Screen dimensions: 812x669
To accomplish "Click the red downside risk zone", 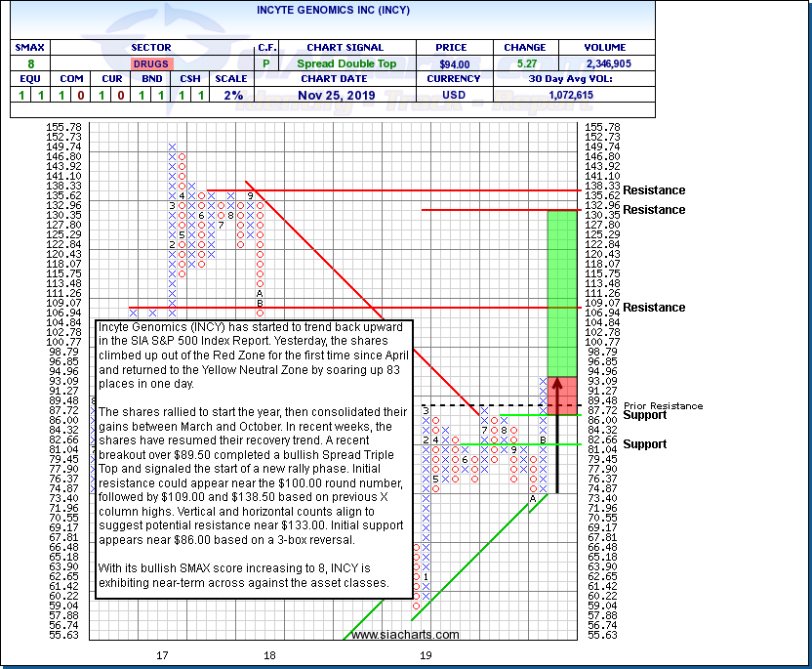I will pyautogui.click(x=562, y=395).
